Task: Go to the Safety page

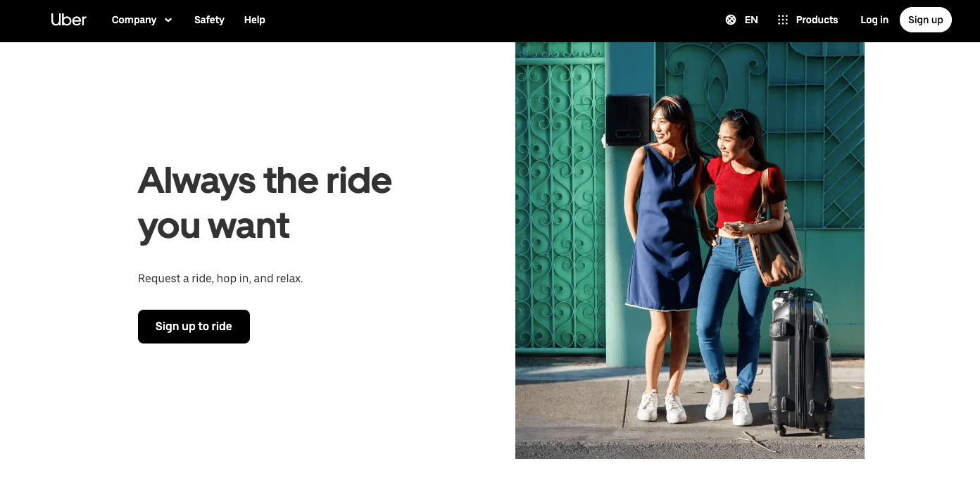Action: click(x=209, y=20)
